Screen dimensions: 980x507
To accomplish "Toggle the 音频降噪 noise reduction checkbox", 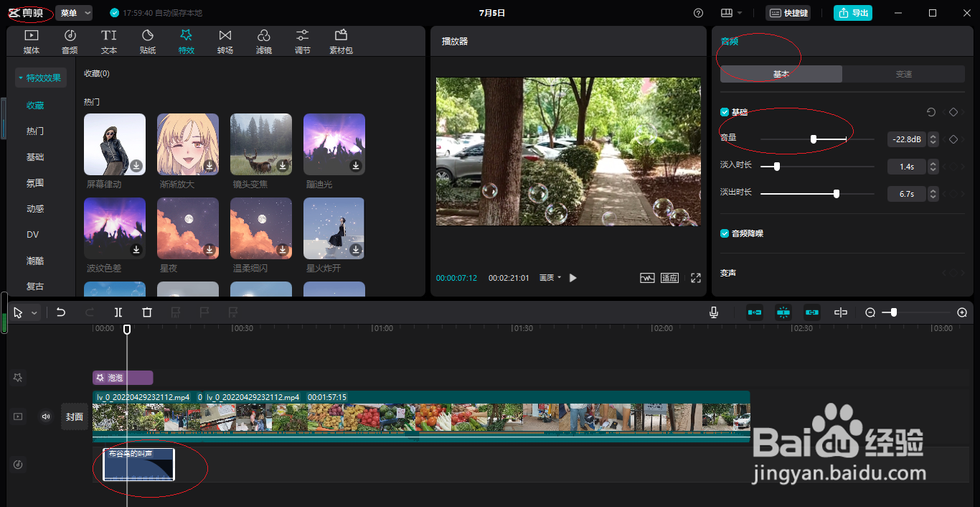I will 725,233.
